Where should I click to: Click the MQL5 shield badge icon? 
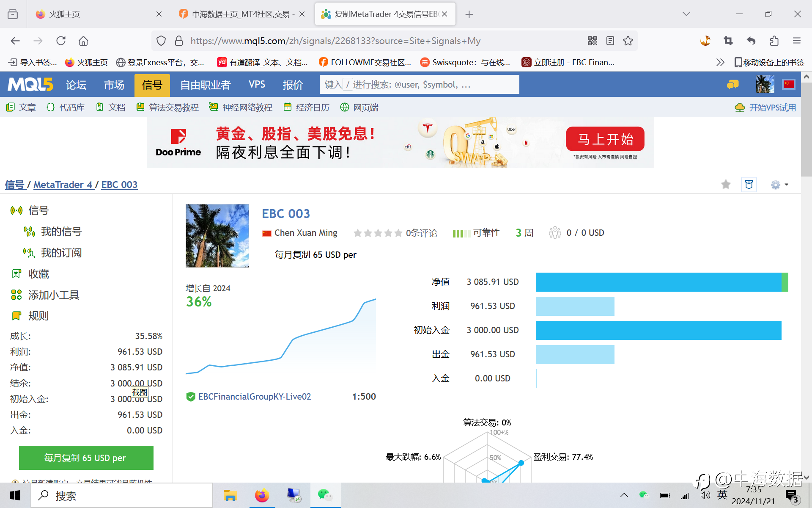tap(749, 184)
